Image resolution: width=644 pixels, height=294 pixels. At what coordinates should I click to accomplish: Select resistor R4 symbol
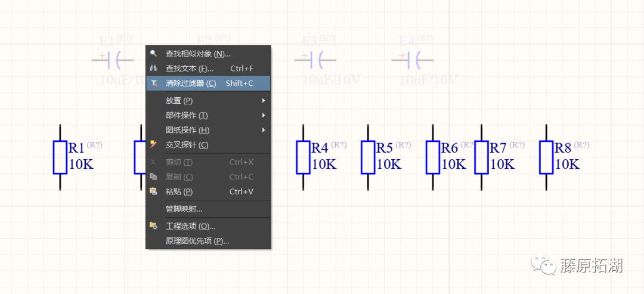[x=303, y=157]
